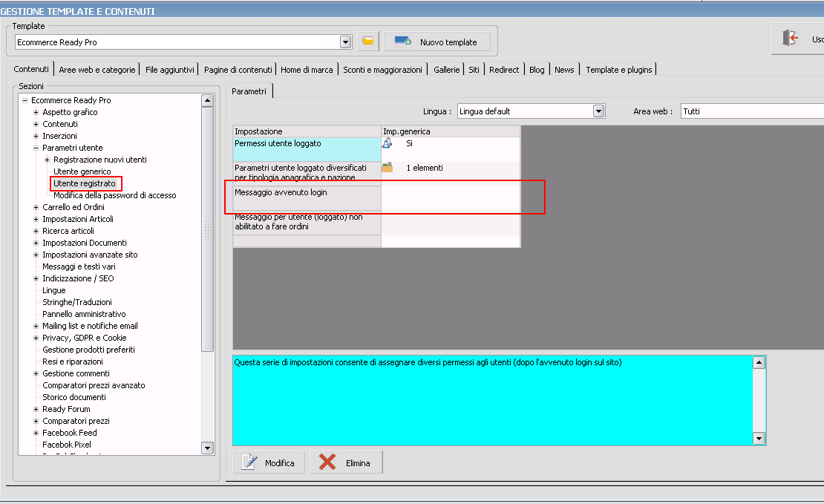
Task: Click the Nuovo template plus icon
Action: click(403, 42)
